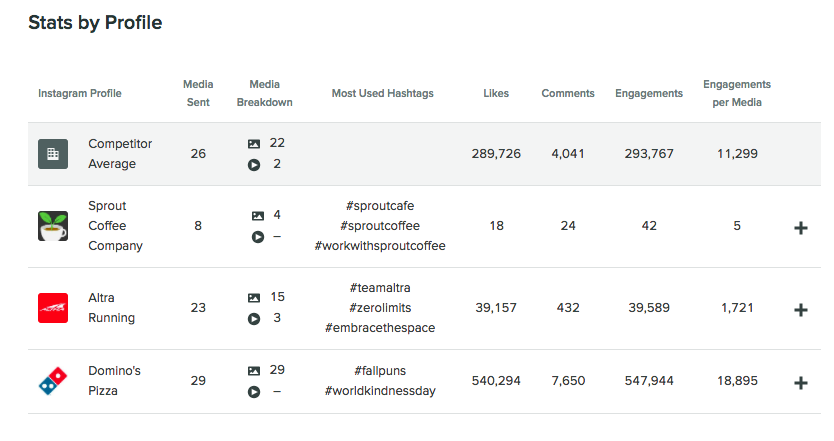Click Media Sent value 26
834x441 pixels.
[x=198, y=154]
